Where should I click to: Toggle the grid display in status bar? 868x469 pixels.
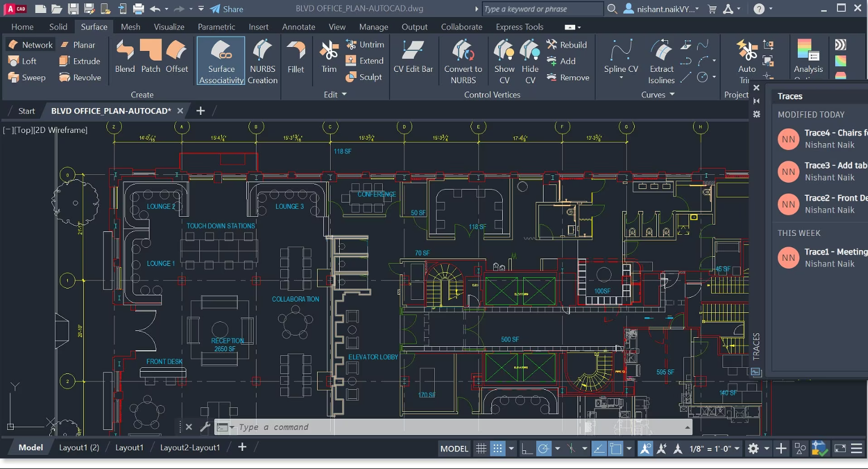pyautogui.click(x=481, y=449)
